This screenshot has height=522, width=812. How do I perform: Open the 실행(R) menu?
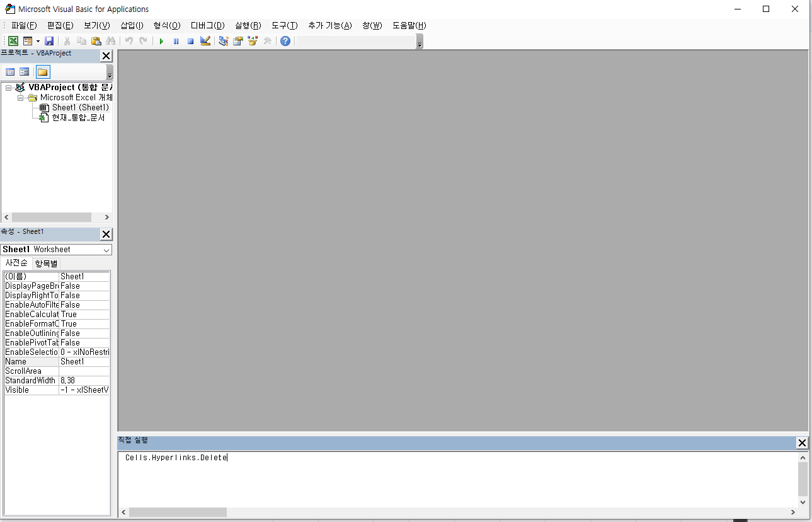[x=248, y=25]
